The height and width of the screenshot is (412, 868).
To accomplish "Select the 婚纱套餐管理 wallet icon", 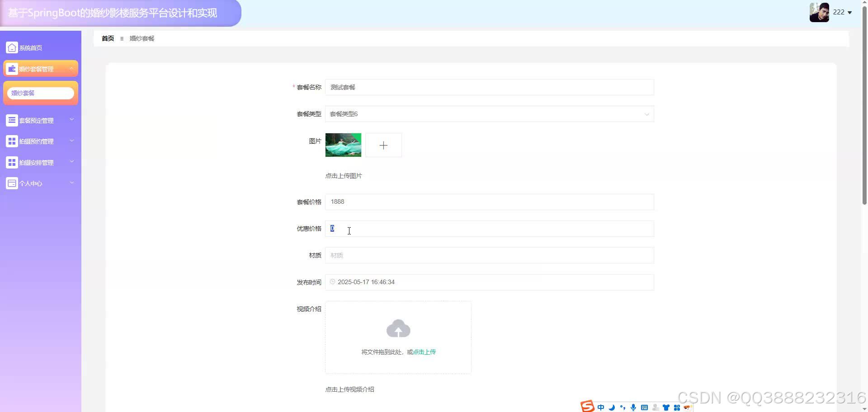I will (x=12, y=68).
